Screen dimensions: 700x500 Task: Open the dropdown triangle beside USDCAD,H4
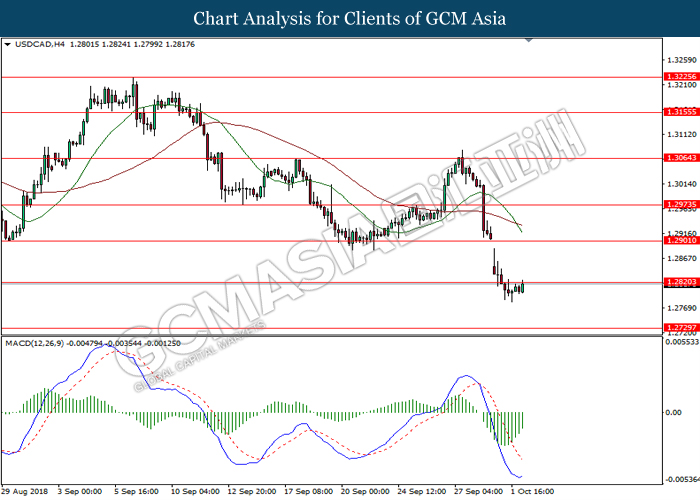[x=7, y=45]
